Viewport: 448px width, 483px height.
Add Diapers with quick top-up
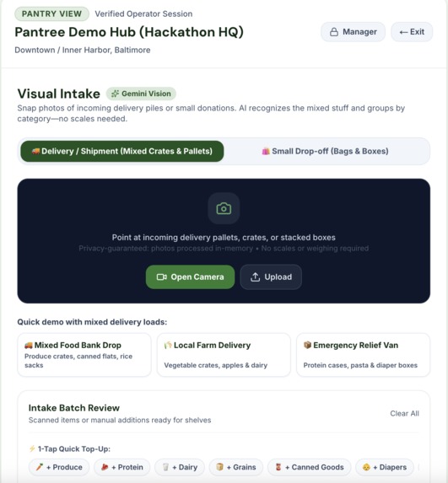(385, 467)
